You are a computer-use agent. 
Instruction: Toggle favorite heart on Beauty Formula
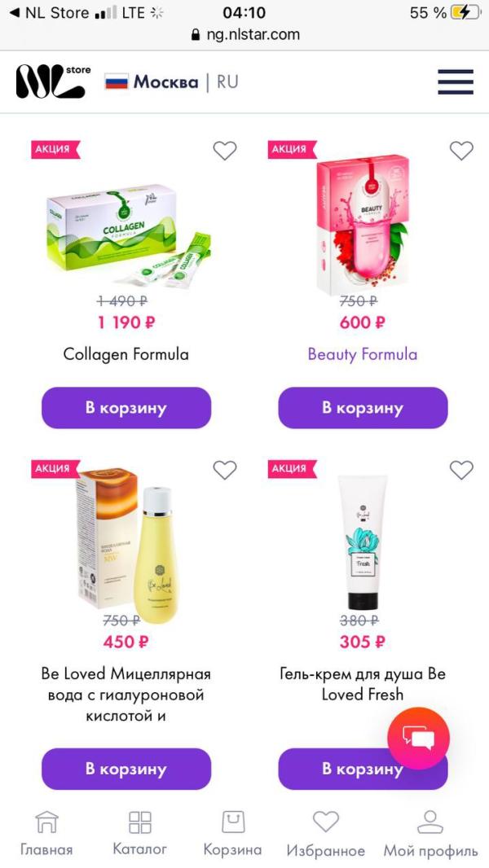(x=461, y=151)
